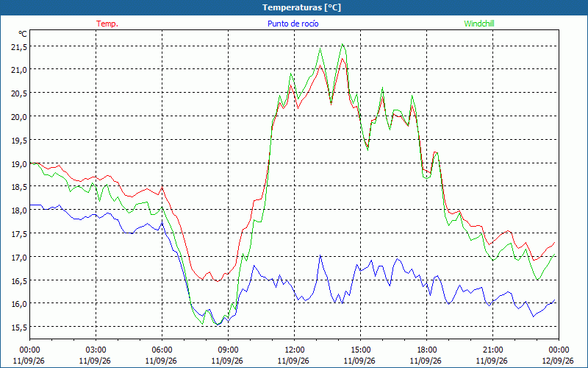Click the '16,0' y-axis value
This screenshot has height=368, width=588.
click(x=19, y=304)
